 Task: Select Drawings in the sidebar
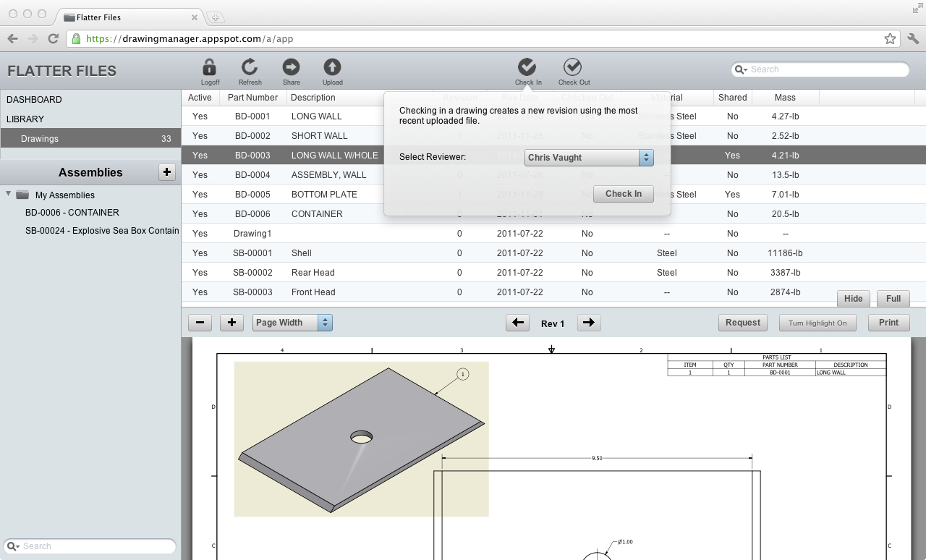click(x=90, y=138)
